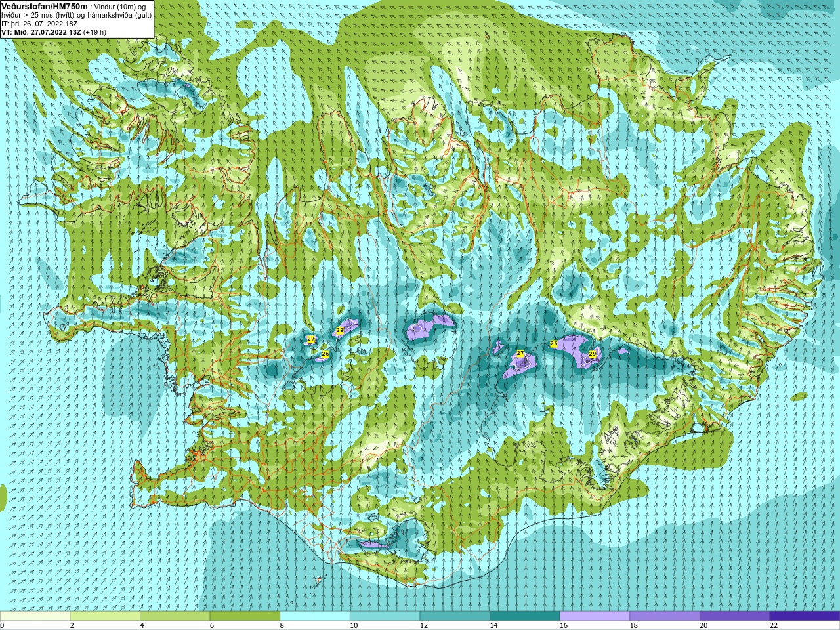
Task: Click the yellow 29 gust label
Action: [x=593, y=354]
